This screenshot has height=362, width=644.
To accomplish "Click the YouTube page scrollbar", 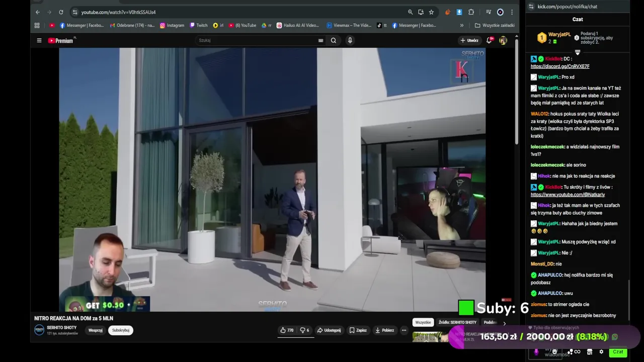I will (x=516, y=90).
